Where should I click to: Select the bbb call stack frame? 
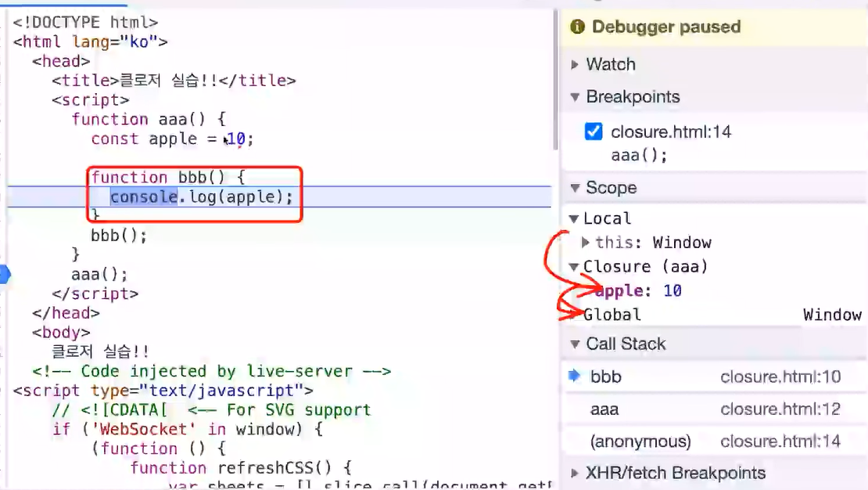[x=716, y=377]
